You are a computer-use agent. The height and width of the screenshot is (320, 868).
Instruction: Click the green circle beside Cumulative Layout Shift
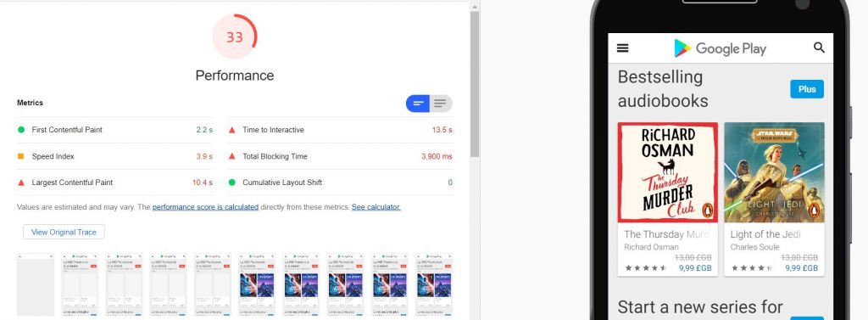[x=232, y=182]
